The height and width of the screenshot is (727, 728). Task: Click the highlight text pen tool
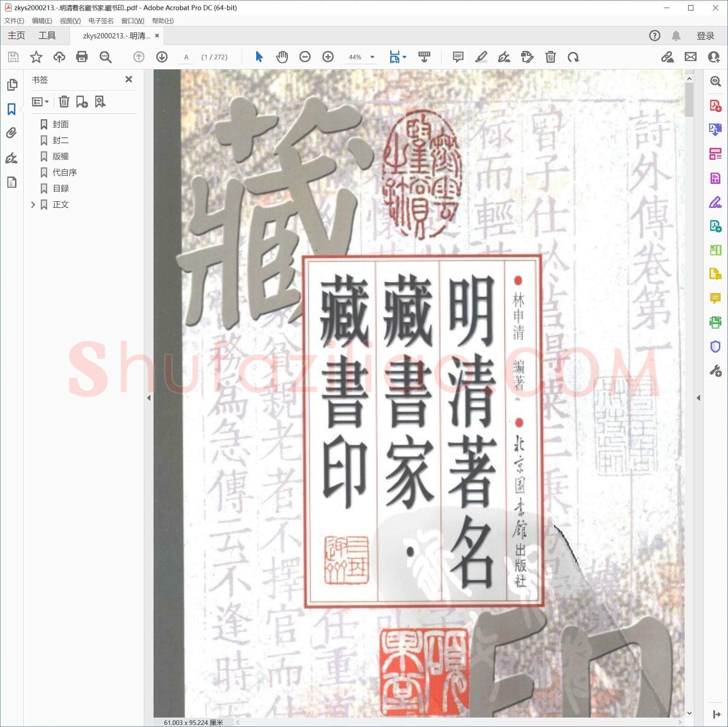coord(481,57)
